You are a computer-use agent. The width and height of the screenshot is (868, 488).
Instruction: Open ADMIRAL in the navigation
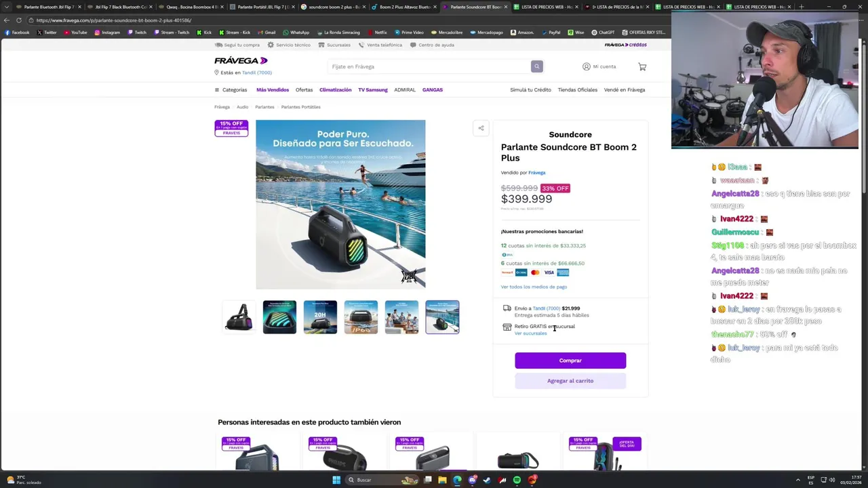tap(405, 89)
